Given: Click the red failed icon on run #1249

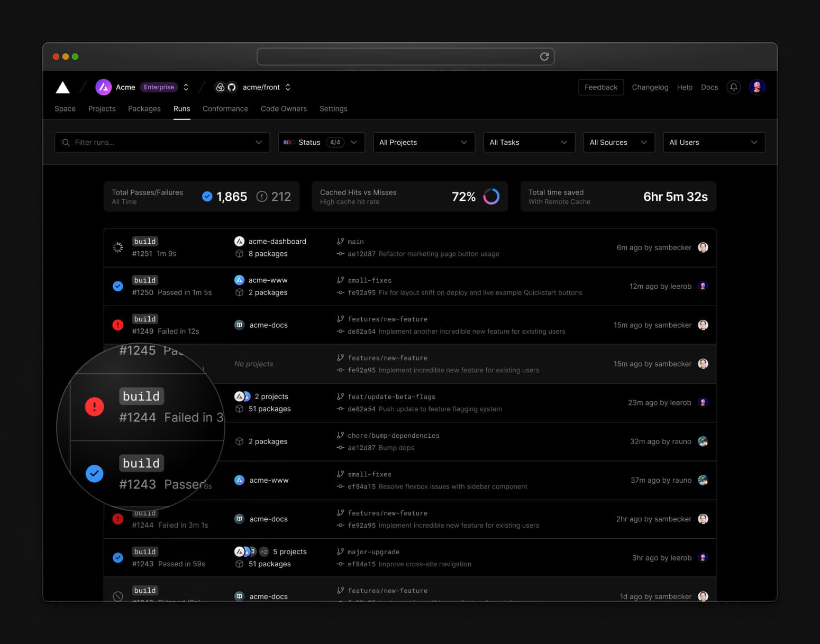Looking at the screenshot, I should pos(118,325).
